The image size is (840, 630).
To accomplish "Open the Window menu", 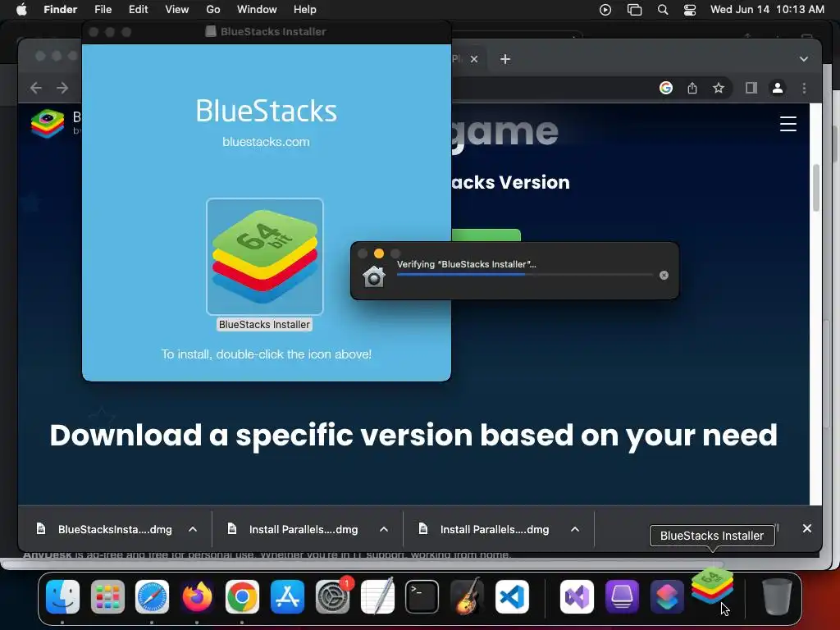I will [257, 10].
